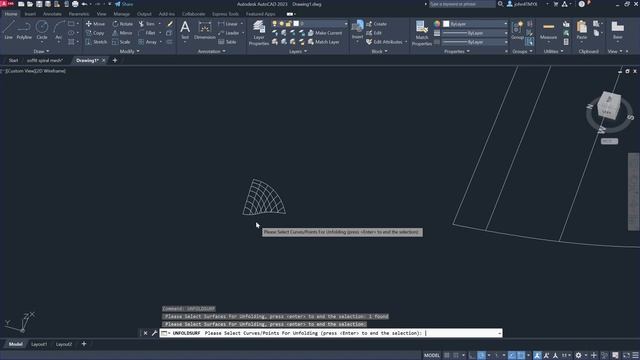
Task: Select the Circle tool
Action: tap(42, 29)
